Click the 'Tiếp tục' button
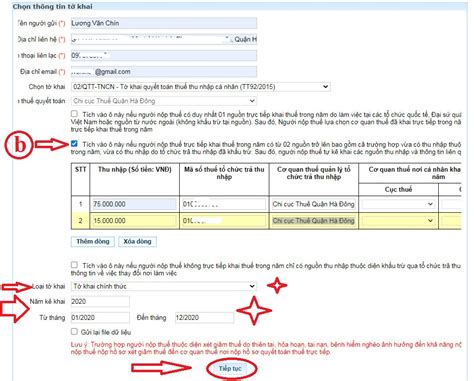Image resolution: width=474 pixels, height=381 pixels. click(230, 368)
